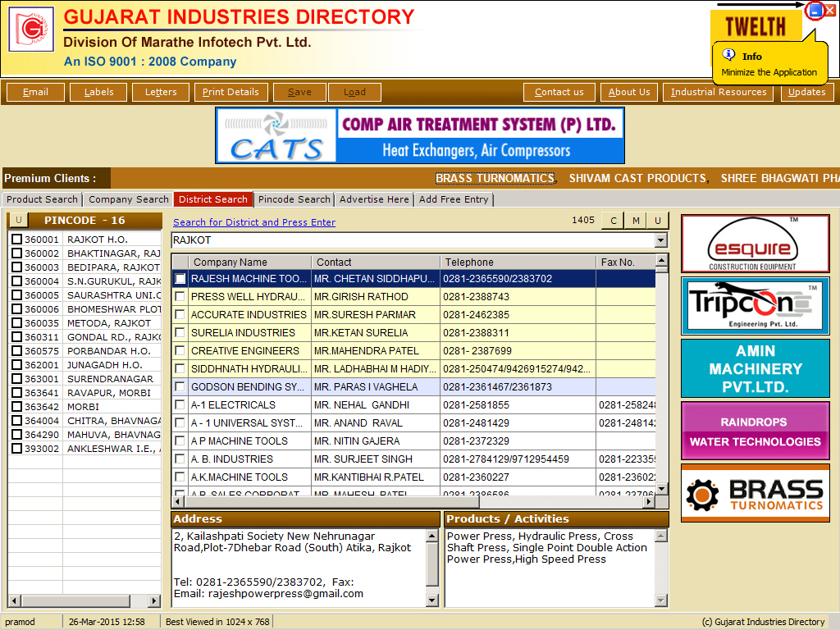Click SHIVAM CAST PRODUCTS in ticker

click(x=638, y=178)
